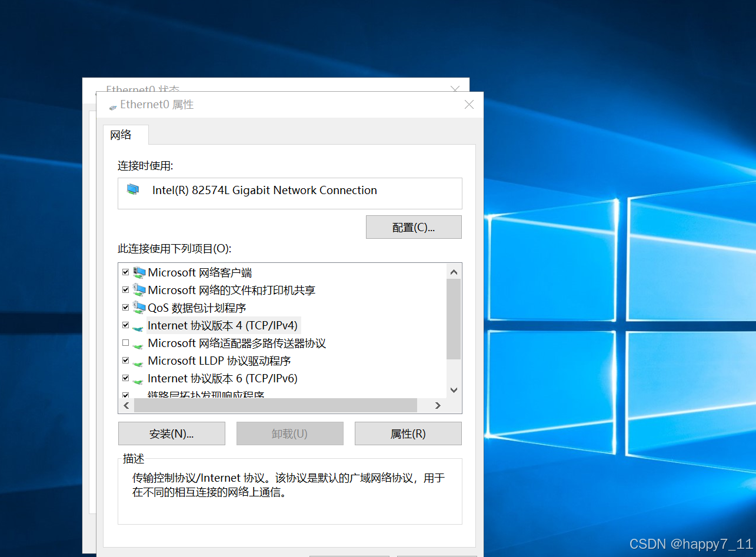Toggle Microsoft LLDP 协议驱动程序 checkbox
Screen dimensions: 756x557
pyautogui.click(x=125, y=361)
